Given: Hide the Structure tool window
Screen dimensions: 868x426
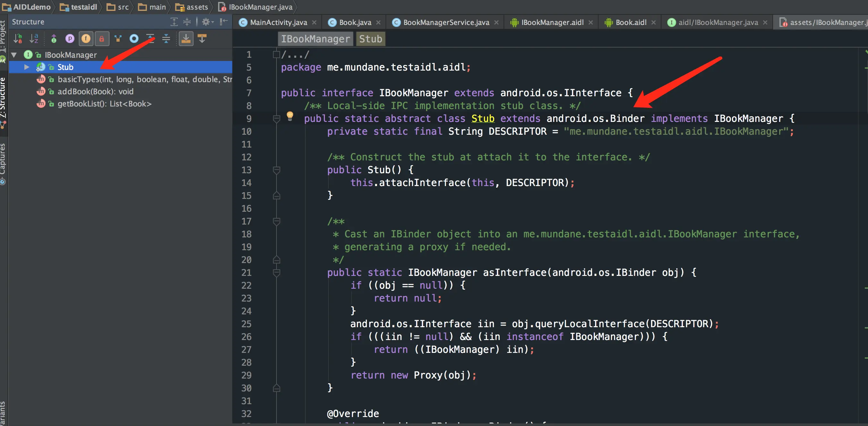Looking at the screenshot, I should [x=223, y=22].
